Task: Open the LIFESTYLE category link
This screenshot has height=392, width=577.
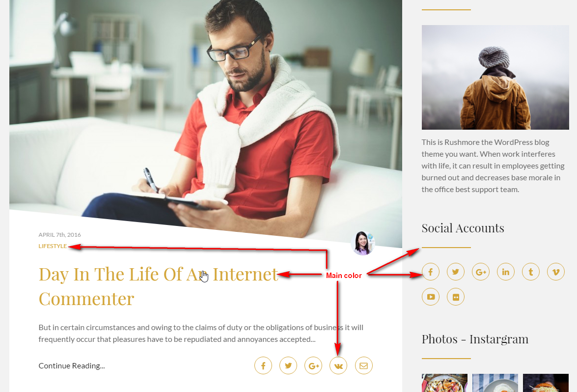Action: click(53, 246)
